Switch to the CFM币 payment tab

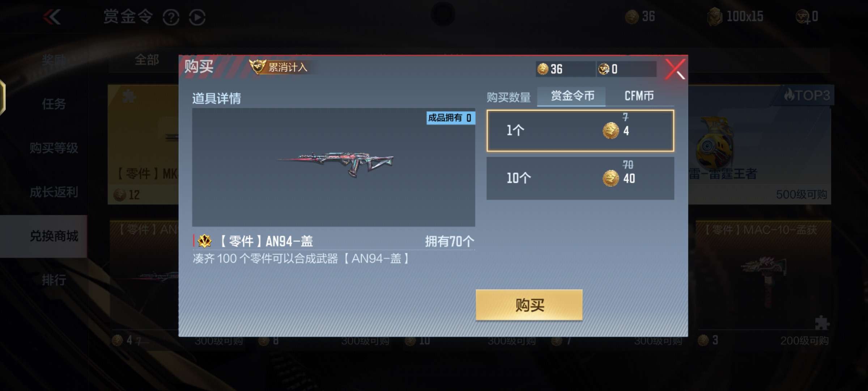tap(639, 96)
